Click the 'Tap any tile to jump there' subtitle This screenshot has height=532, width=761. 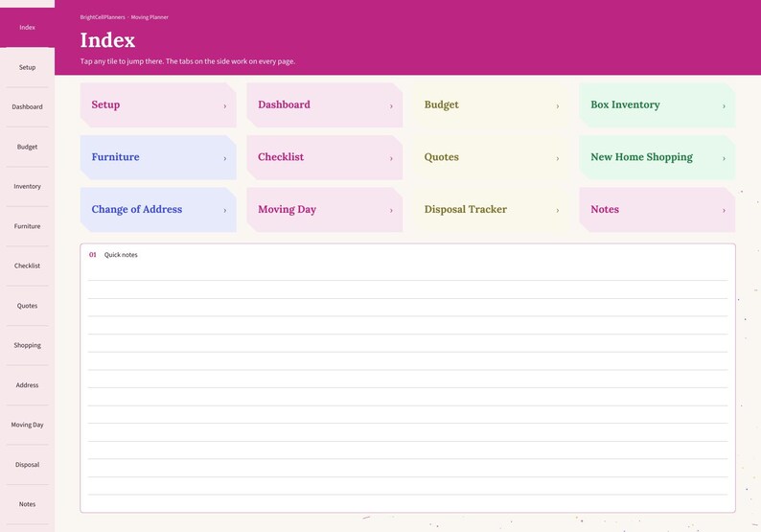(x=188, y=61)
